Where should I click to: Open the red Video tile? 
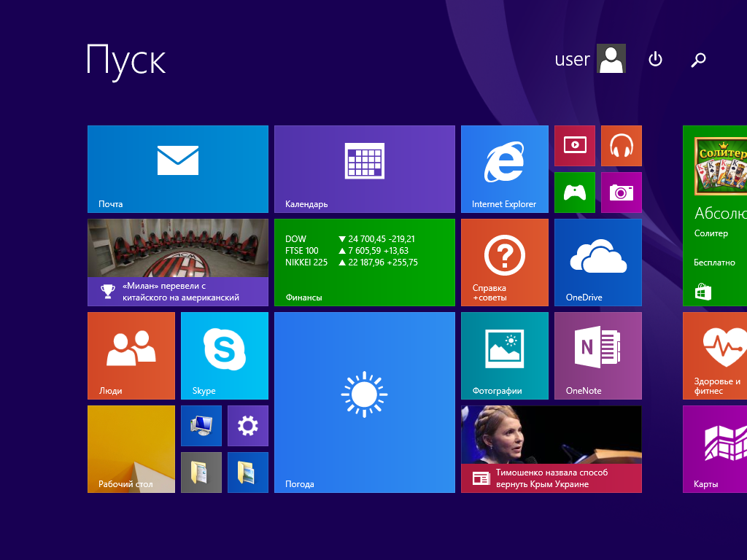(575, 146)
